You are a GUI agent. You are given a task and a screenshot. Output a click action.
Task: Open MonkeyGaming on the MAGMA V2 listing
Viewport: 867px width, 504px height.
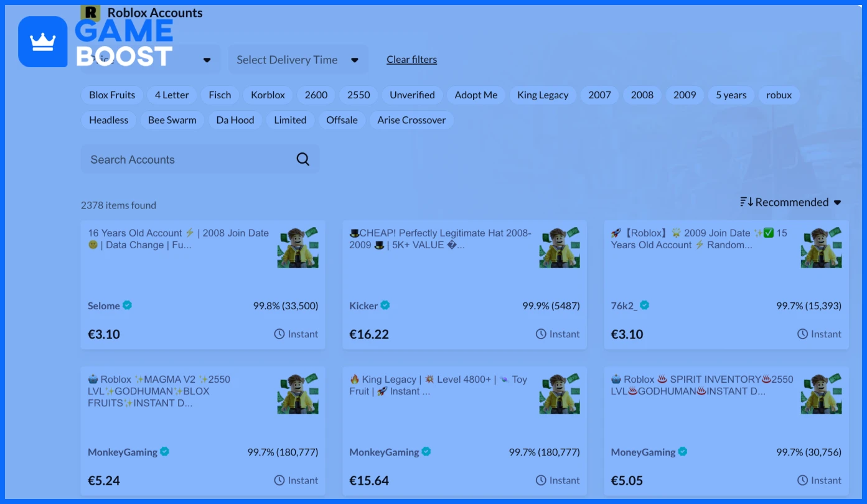(123, 452)
